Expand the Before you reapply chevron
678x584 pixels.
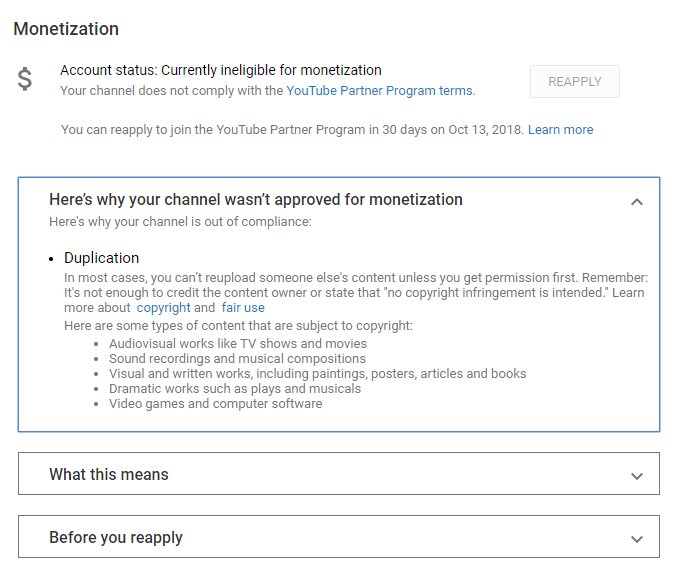(x=636, y=539)
